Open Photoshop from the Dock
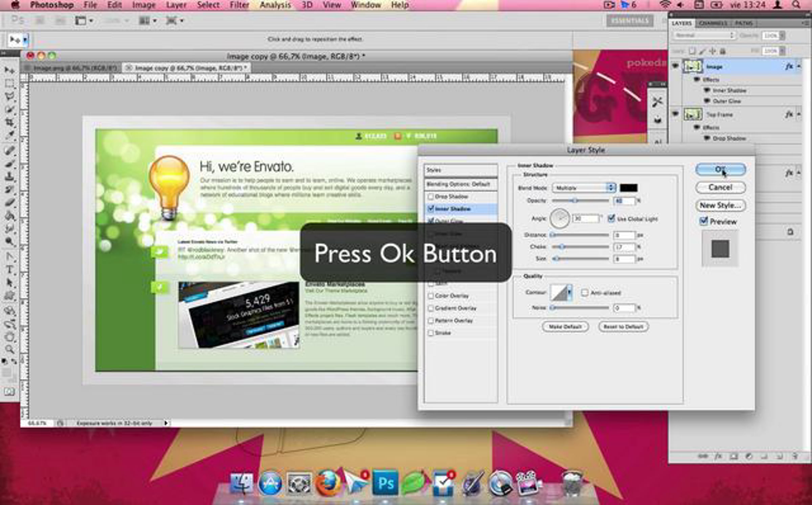The image size is (812, 505). 385,483
